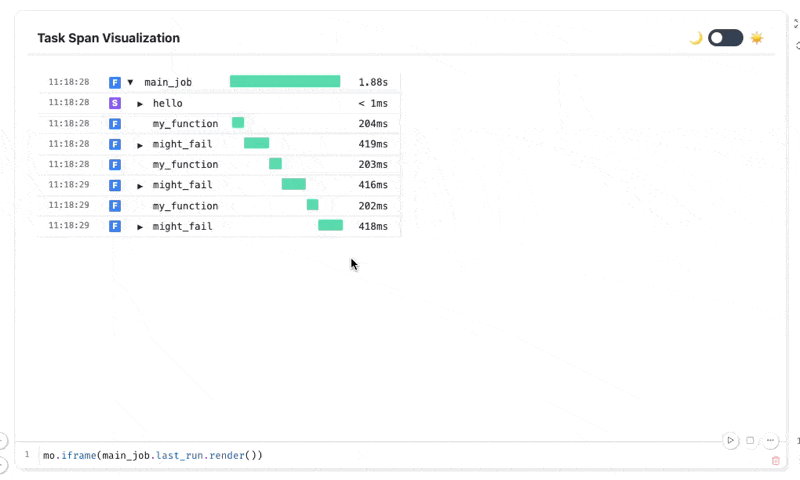Expand the last might_fail span

(140, 226)
